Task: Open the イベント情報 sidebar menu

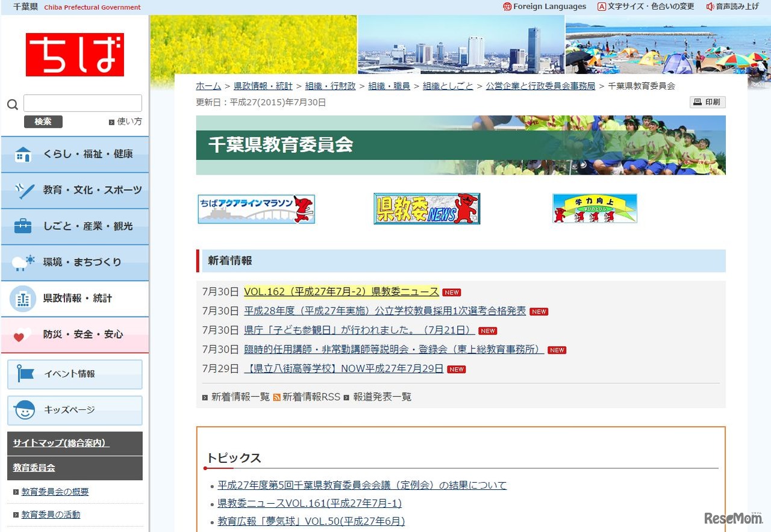Action: 75,374
